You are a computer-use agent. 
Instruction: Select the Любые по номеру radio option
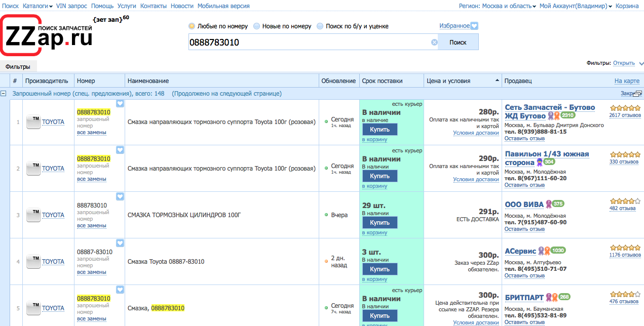click(x=192, y=26)
